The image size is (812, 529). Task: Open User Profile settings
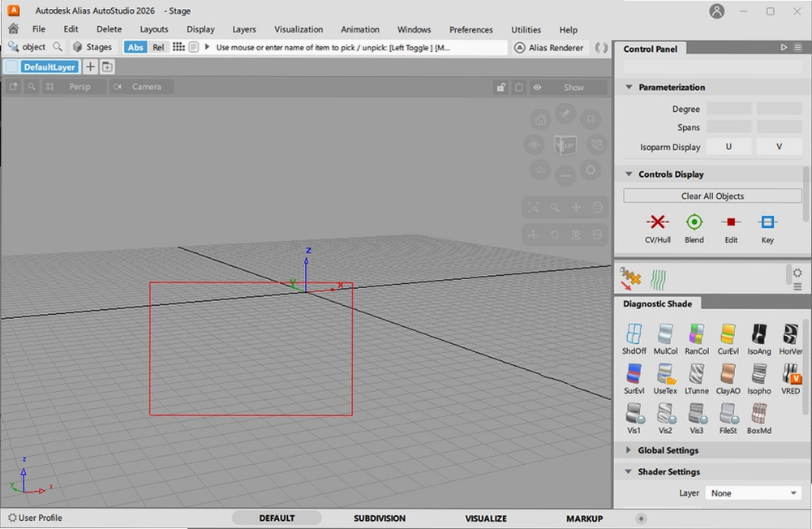tap(35, 518)
